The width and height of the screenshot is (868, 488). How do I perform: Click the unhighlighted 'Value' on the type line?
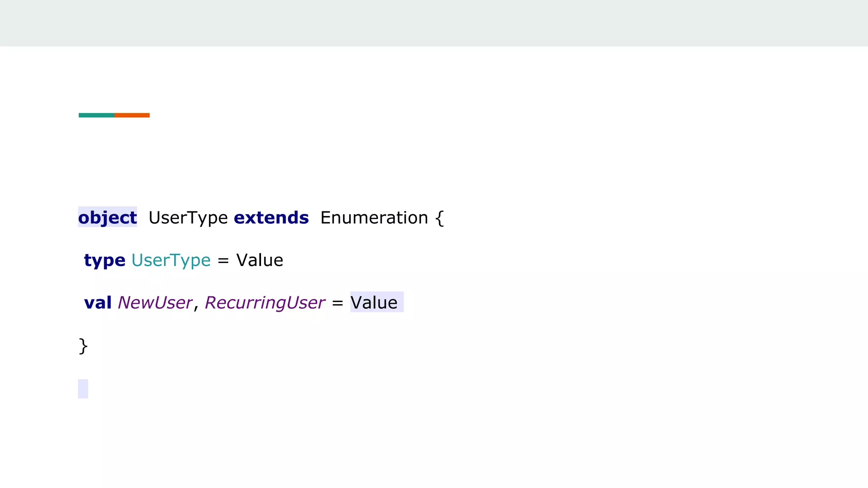pyautogui.click(x=259, y=260)
